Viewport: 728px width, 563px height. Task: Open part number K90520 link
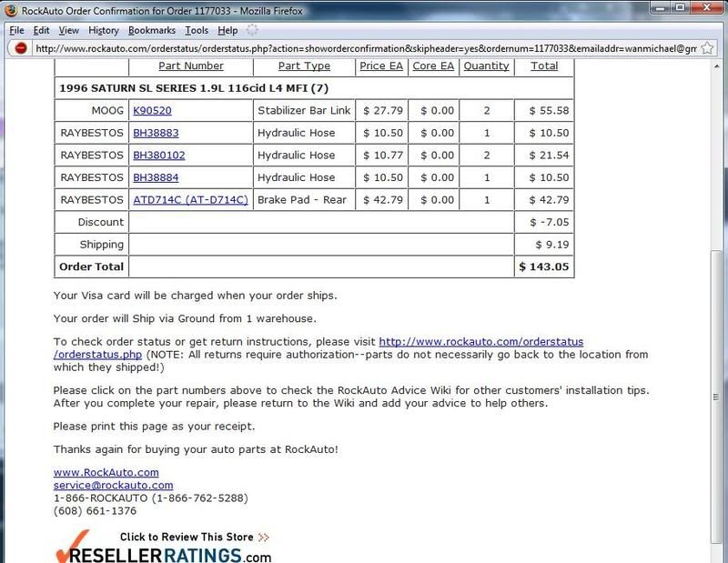pyautogui.click(x=152, y=110)
